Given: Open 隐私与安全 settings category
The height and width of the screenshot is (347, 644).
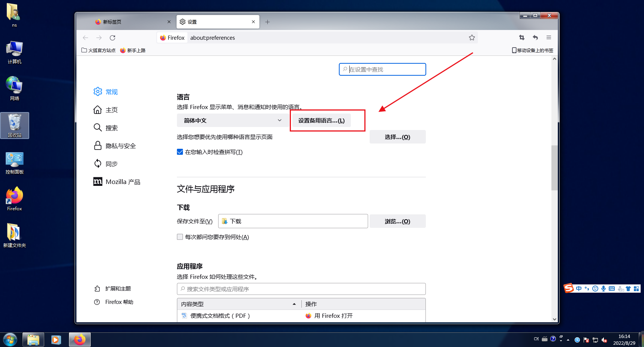Looking at the screenshot, I should click(x=115, y=146).
